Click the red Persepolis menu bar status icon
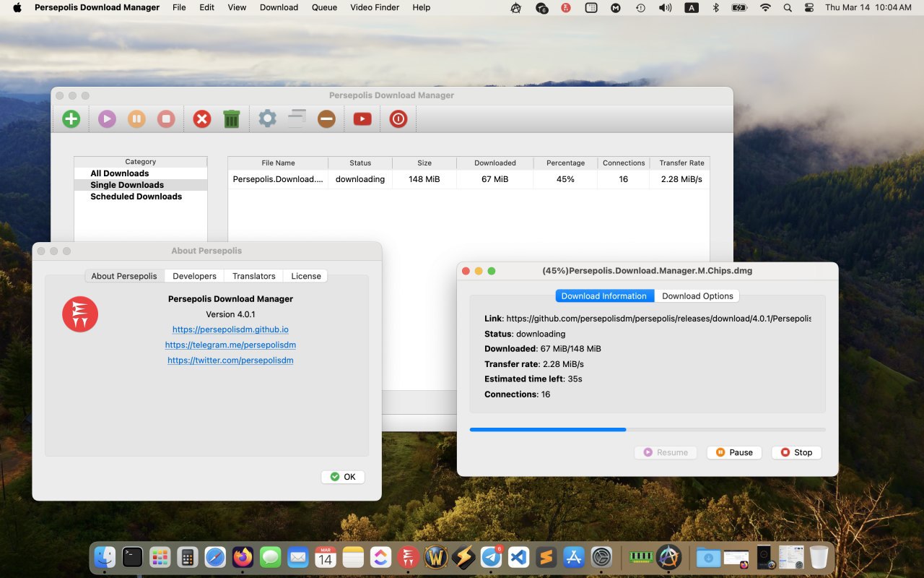Screen dimensions: 924x578 pyautogui.click(x=566, y=7)
